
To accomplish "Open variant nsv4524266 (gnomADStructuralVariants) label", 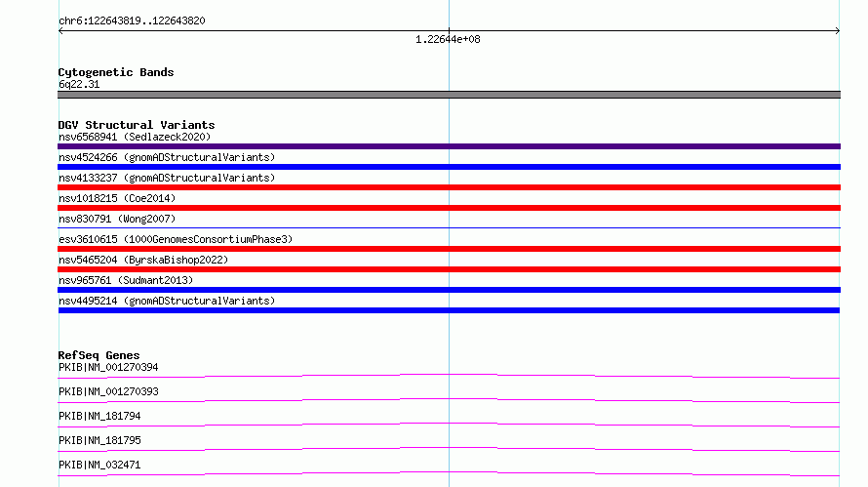I will tap(167, 157).
